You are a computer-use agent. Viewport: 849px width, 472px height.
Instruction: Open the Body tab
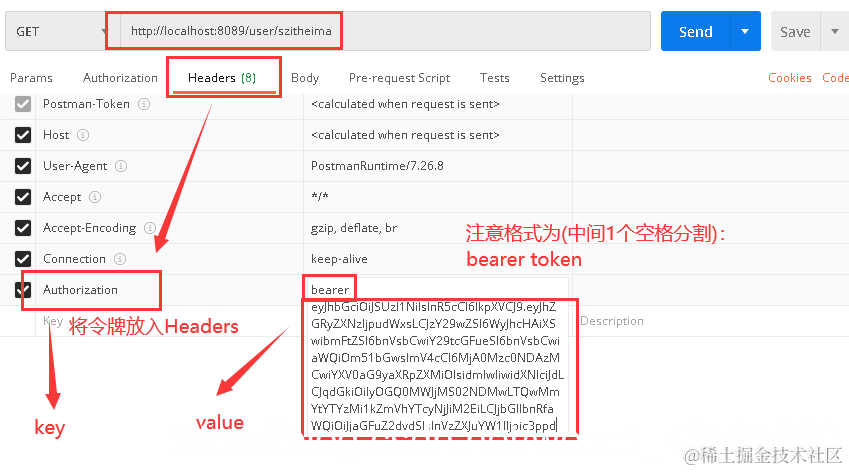coord(305,78)
